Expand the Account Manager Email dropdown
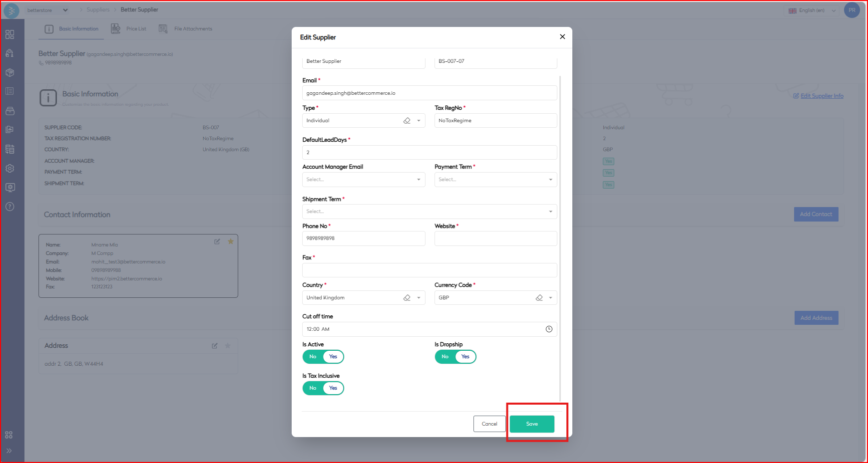 pos(364,180)
